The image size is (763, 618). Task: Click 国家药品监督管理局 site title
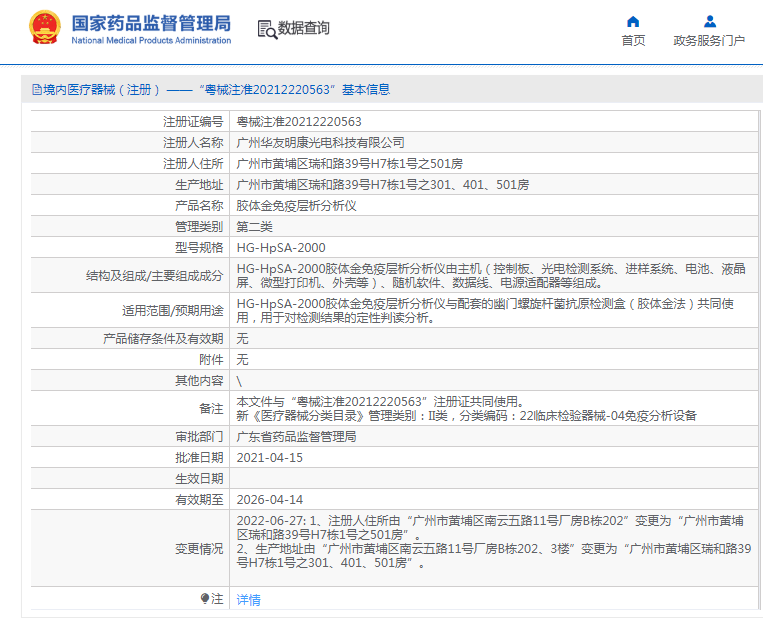coord(151,23)
